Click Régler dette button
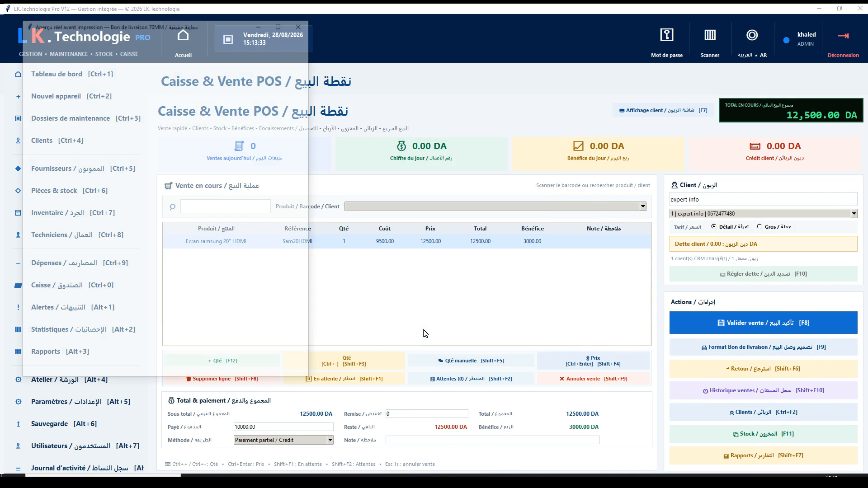Screen dimensions: 868x488 tap(763, 274)
